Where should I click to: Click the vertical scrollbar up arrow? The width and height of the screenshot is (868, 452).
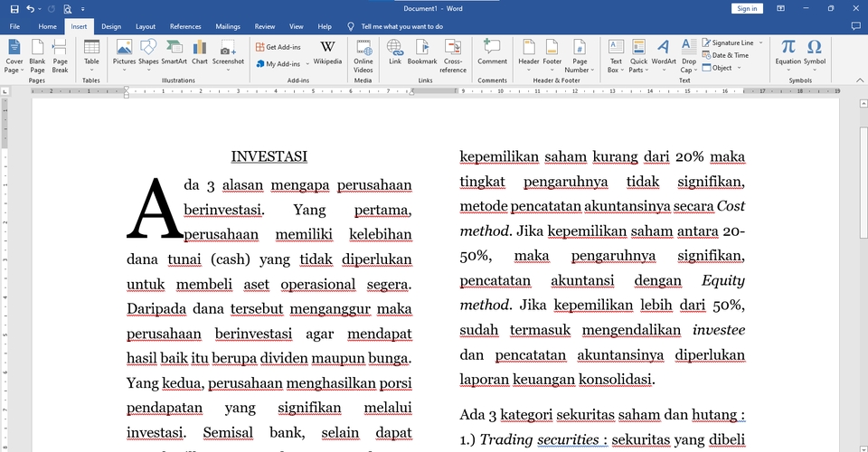pos(863,103)
